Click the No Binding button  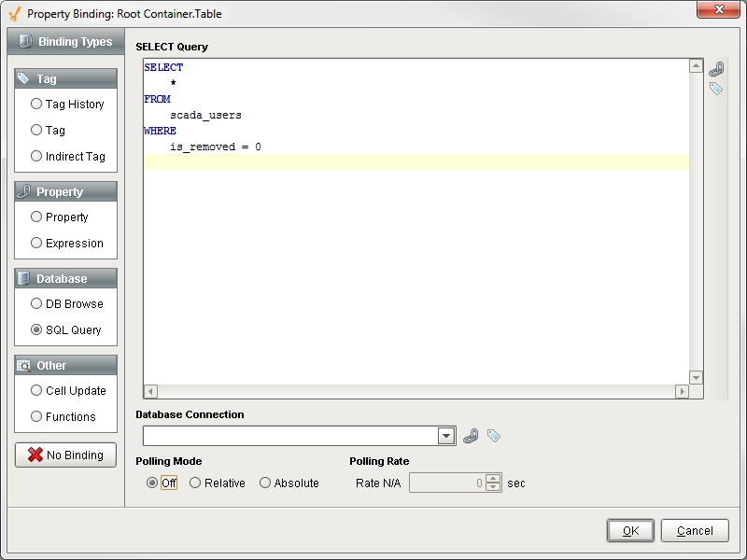click(x=64, y=455)
